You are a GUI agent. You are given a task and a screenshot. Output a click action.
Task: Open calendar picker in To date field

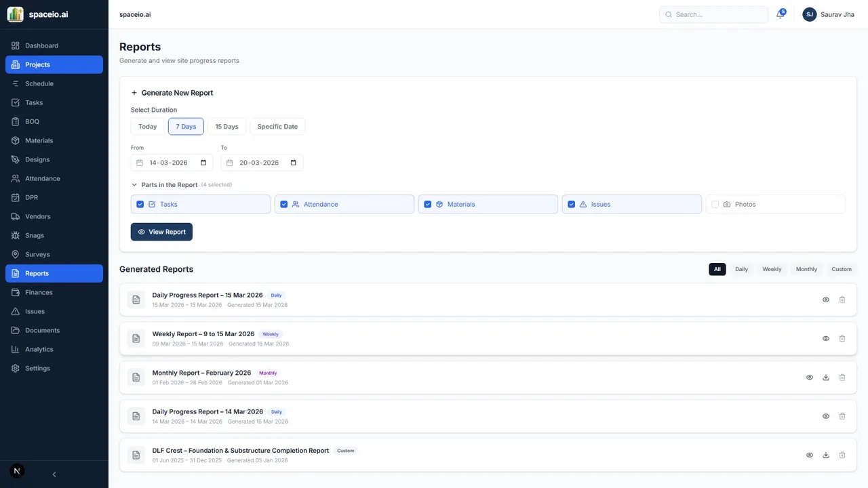pos(294,163)
